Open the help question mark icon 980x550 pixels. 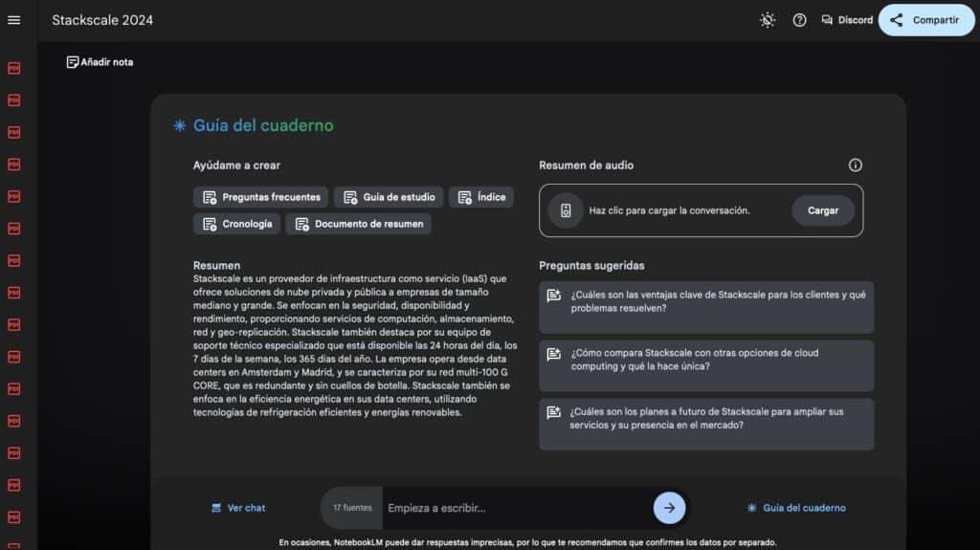pyautogui.click(x=799, y=20)
